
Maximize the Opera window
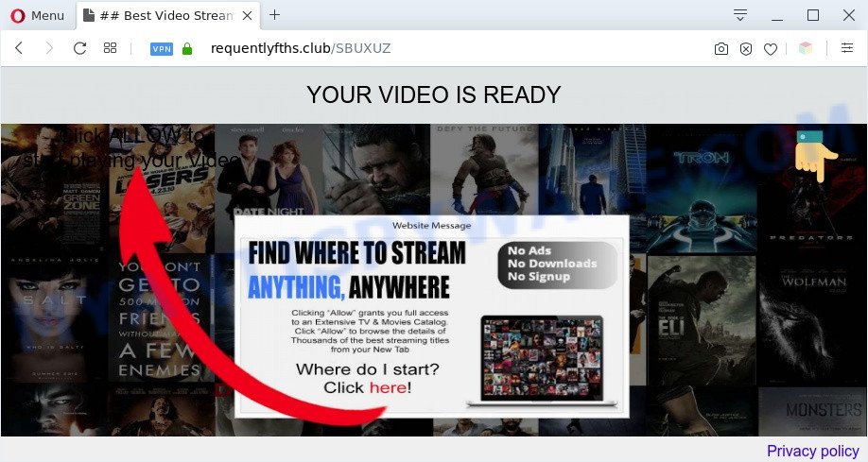pyautogui.click(x=812, y=15)
